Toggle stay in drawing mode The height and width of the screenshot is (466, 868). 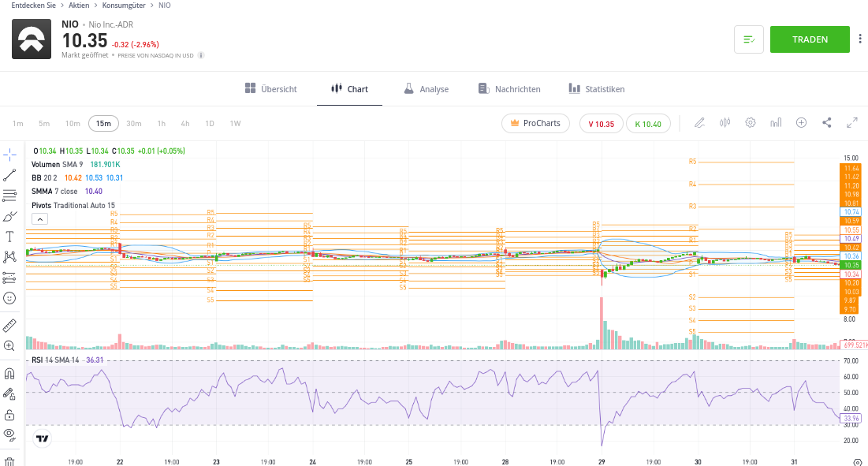(9, 394)
